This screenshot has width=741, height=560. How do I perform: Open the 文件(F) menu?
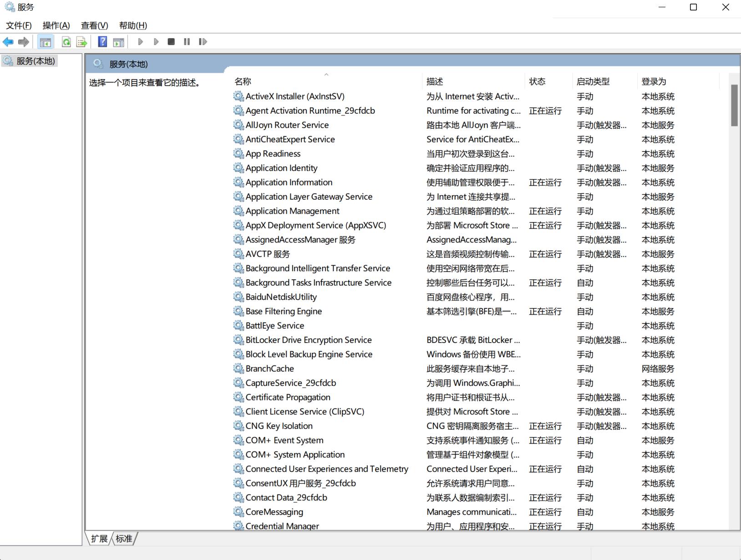coord(19,25)
